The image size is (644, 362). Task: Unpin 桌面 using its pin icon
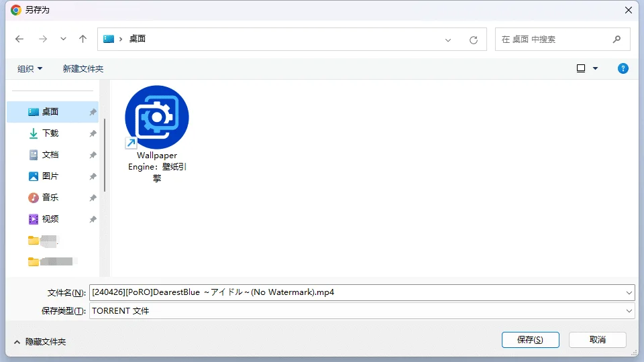[93, 112]
